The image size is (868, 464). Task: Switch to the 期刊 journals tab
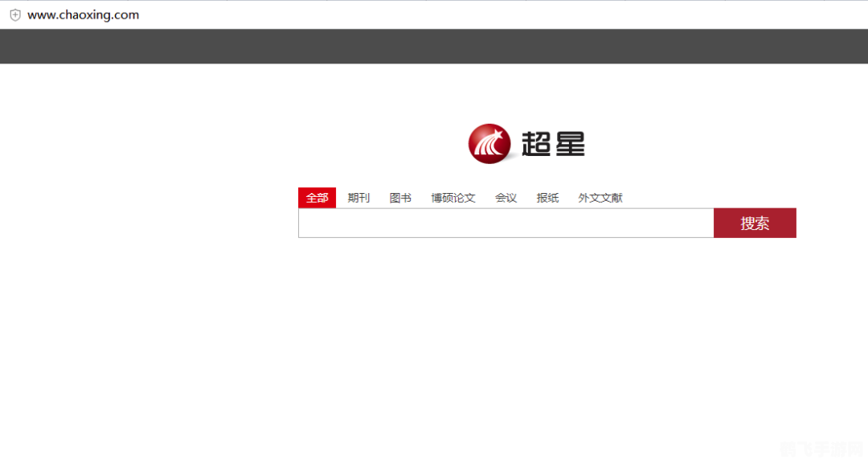[358, 197]
